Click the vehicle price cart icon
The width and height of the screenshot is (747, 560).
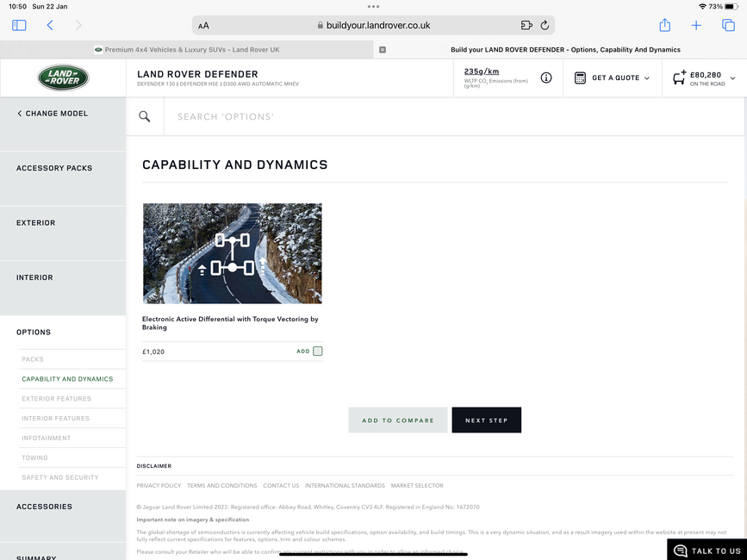[679, 78]
